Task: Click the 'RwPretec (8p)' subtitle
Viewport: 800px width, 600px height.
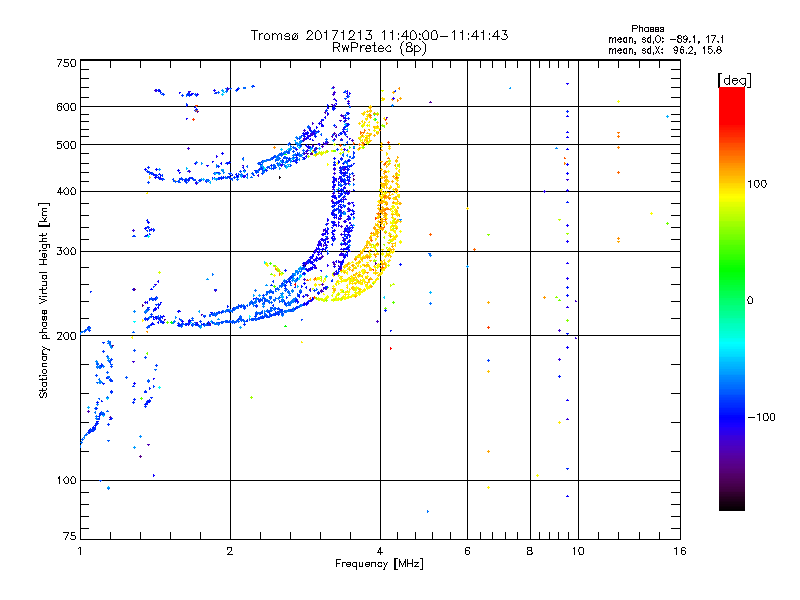Action: tap(379, 48)
